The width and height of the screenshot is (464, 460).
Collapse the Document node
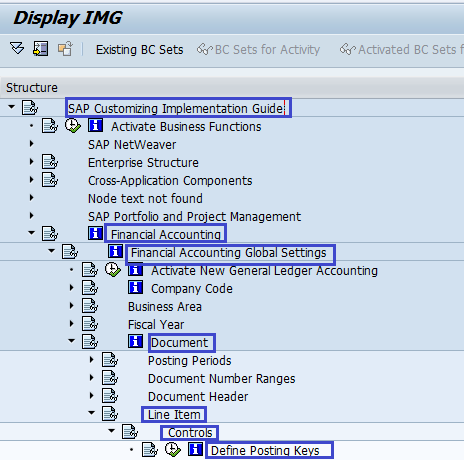tap(72, 341)
